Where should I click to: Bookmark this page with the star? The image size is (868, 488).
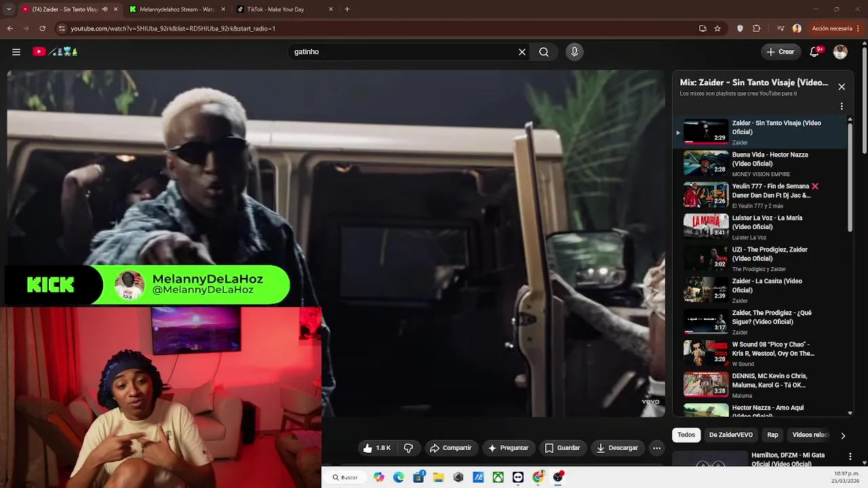[x=717, y=28]
